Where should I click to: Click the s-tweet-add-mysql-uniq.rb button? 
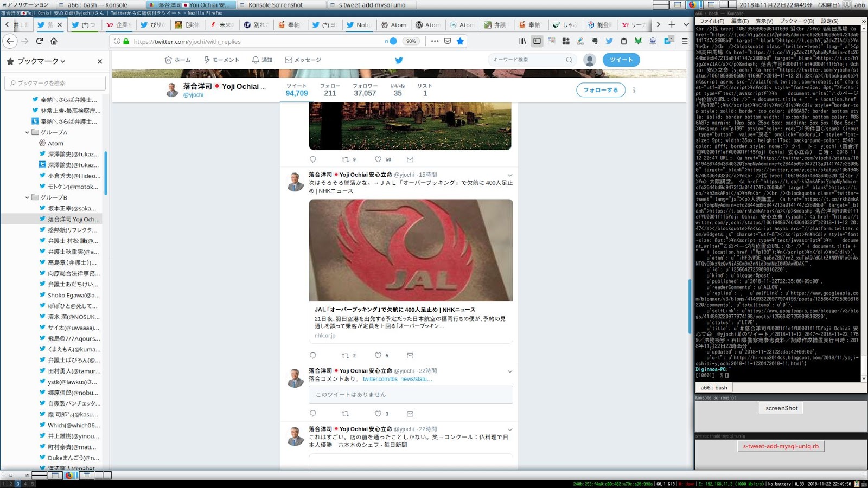[x=781, y=446]
